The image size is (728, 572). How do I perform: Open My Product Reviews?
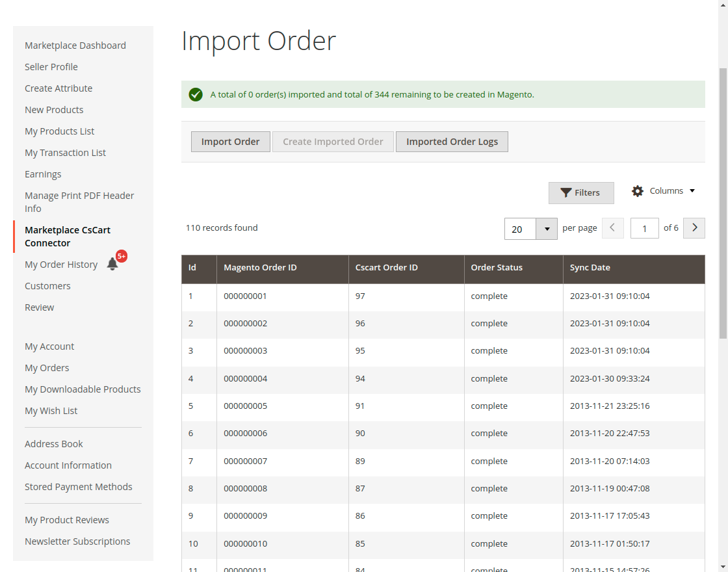point(67,520)
